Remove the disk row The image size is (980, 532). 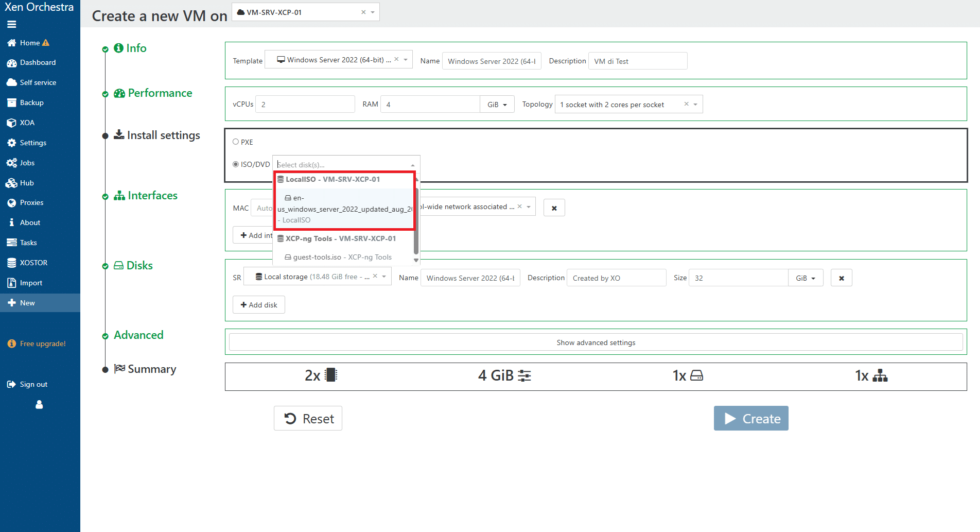pos(842,278)
